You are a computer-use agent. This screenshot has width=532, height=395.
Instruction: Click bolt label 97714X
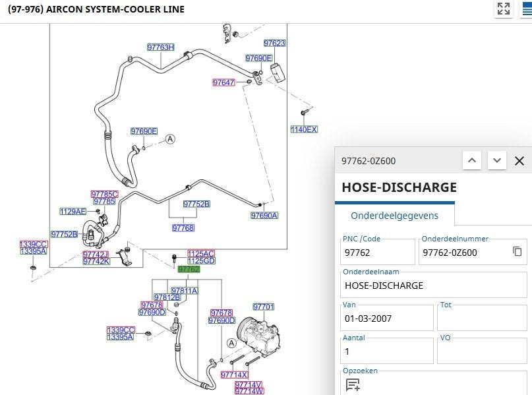click(x=234, y=375)
